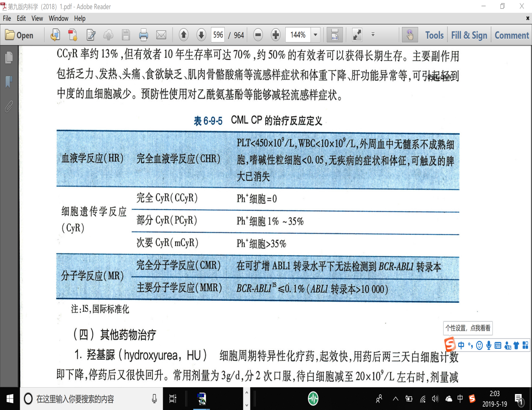532x410 pixels.
Task: Toggle Sogou Chinese/English input mode
Action: [461, 345]
